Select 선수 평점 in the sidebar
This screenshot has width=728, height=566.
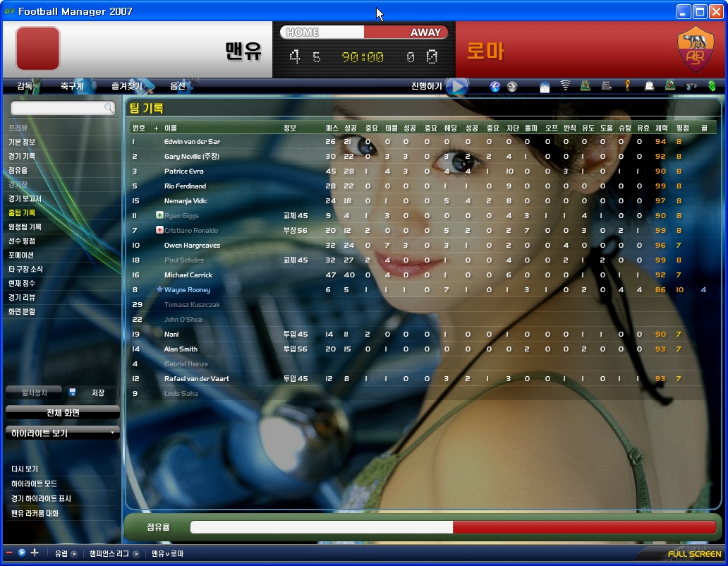[22, 241]
